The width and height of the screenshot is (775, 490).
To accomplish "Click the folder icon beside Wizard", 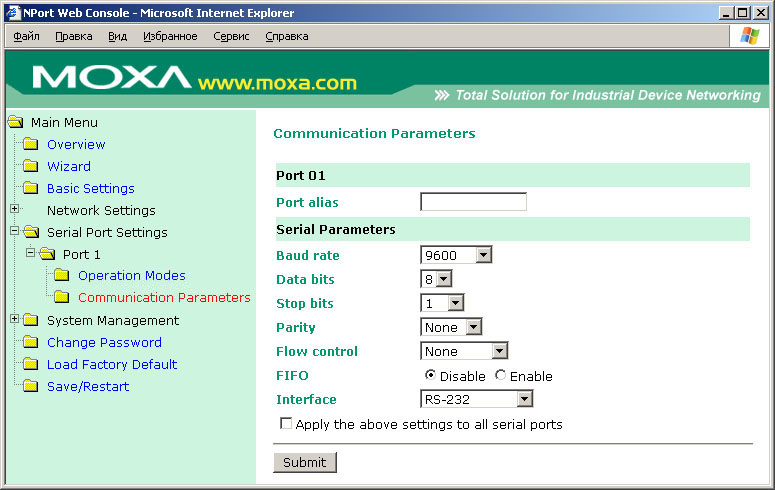I will 30,167.
